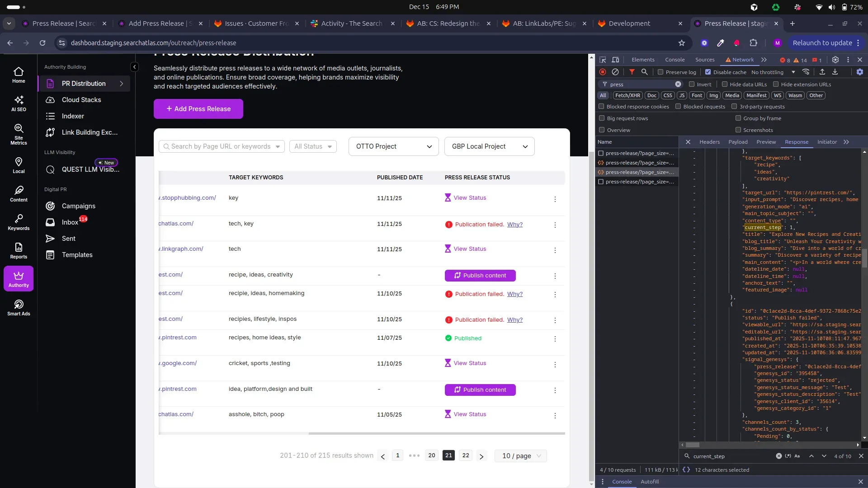This screenshot has height=488, width=868.
Task: Click the table horizontal scrollbar
Action: 436,433
